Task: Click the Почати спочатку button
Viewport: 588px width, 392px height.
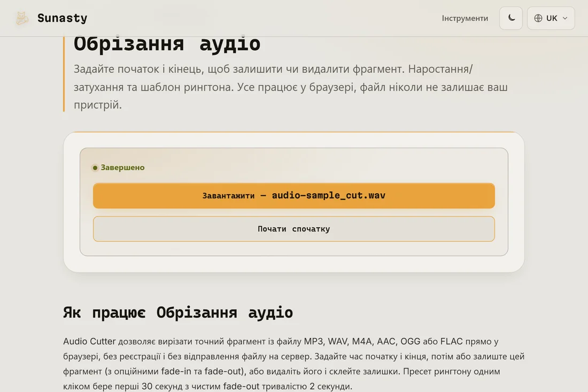Action: tap(293, 229)
